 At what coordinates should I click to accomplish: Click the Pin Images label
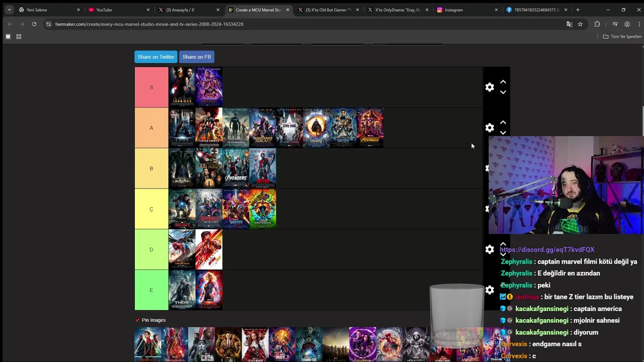153,320
